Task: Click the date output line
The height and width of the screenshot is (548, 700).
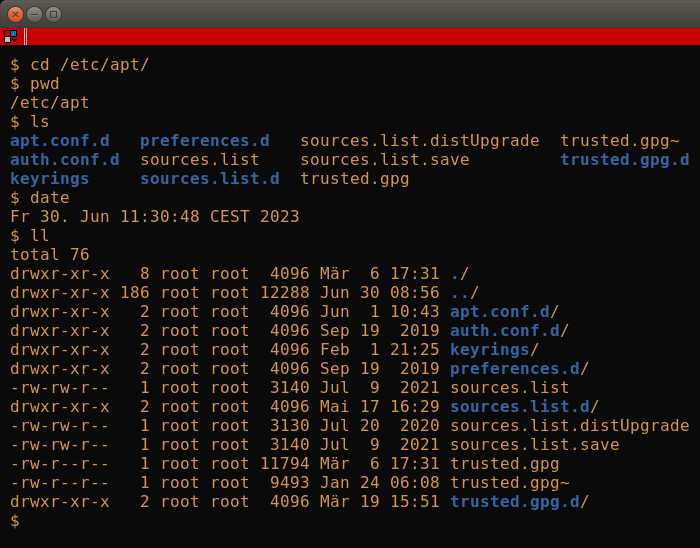Action: point(154,216)
